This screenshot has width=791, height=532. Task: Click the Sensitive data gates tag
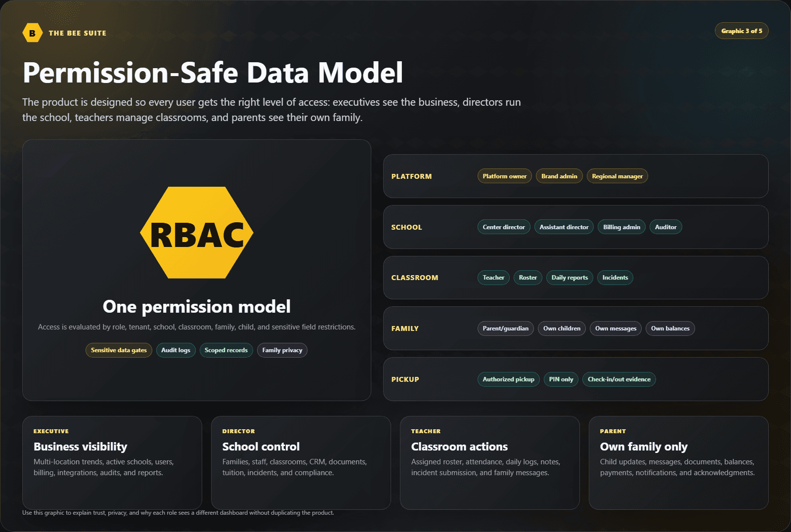(x=119, y=350)
